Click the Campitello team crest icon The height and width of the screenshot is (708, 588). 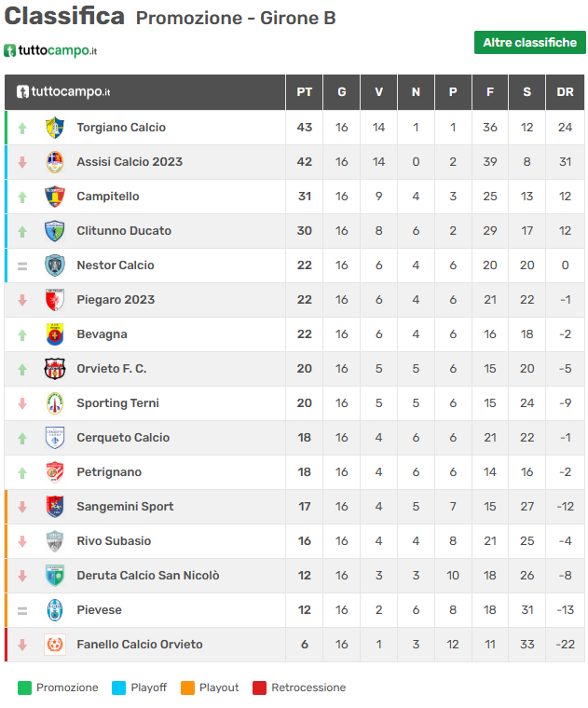click(x=55, y=197)
